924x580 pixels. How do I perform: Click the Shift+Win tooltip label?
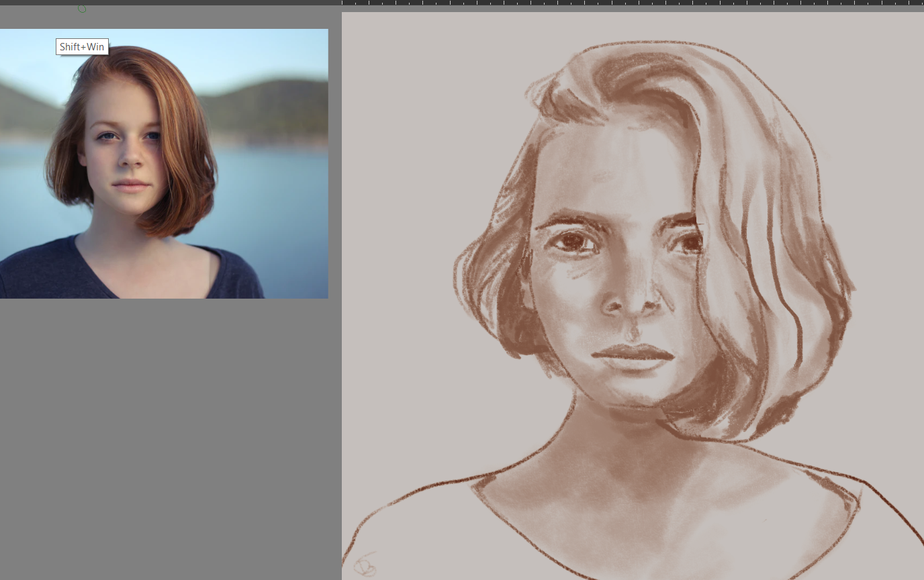coord(82,47)
